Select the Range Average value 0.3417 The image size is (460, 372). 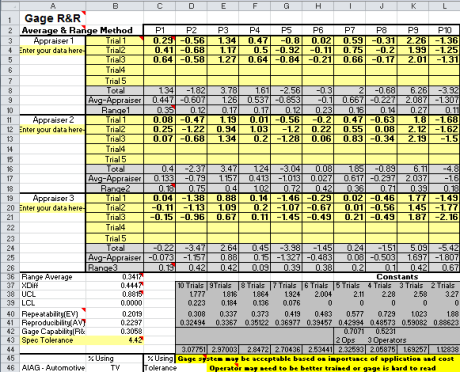[x=115, y=277]
